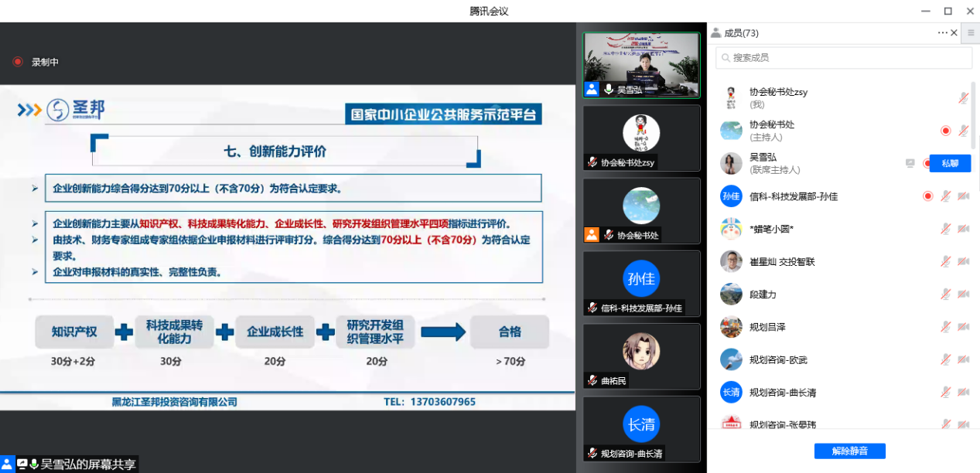Toggle camera-off icon for 信科-科技发展部-孙佳
The width and height of the screenshot is (980, 473).
pos(963,196)
